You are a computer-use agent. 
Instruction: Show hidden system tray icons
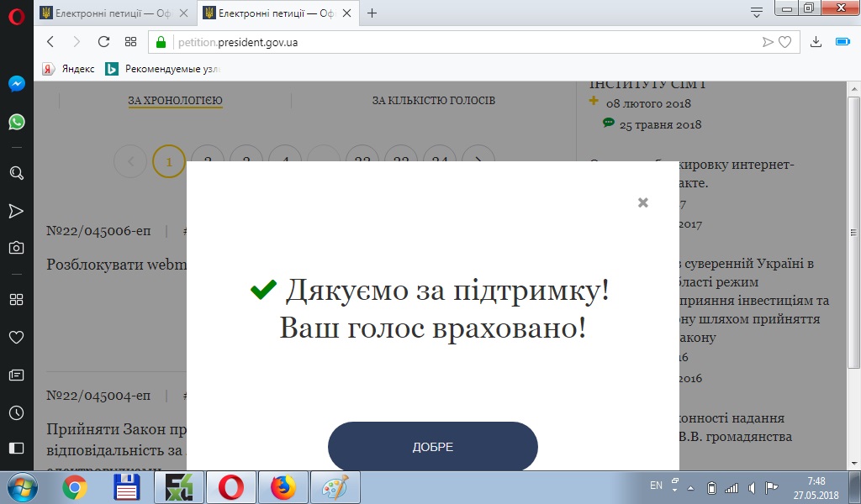pos(690,487)
